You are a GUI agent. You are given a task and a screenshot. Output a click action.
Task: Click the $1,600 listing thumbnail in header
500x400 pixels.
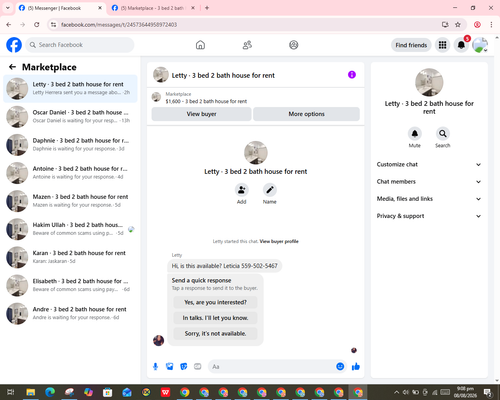156,97
